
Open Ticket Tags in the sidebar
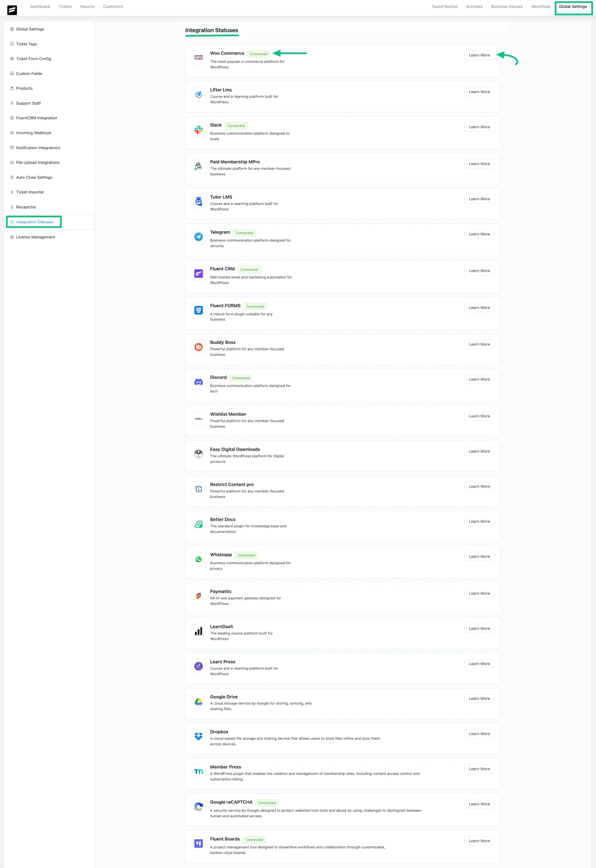(26, 44)
